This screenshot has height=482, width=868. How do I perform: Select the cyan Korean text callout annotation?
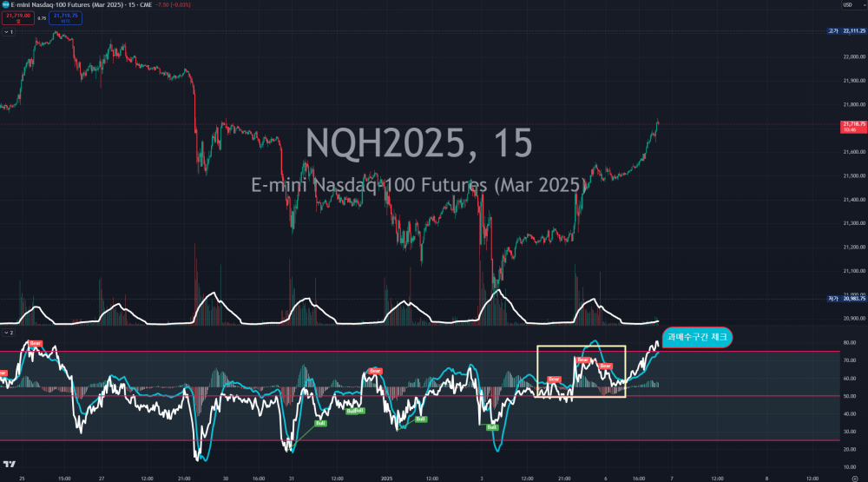pyautogui.click(x=695, y=337)
